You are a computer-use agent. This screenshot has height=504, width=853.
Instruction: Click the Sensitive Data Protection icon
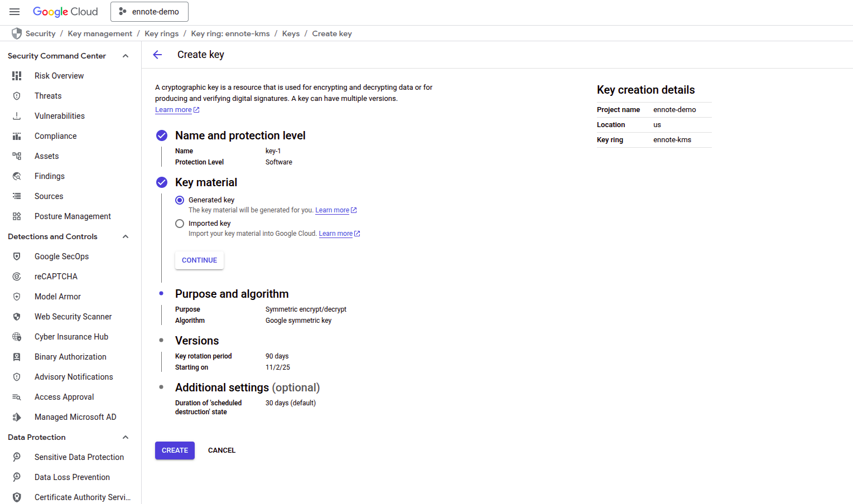[x=17, y=457]
